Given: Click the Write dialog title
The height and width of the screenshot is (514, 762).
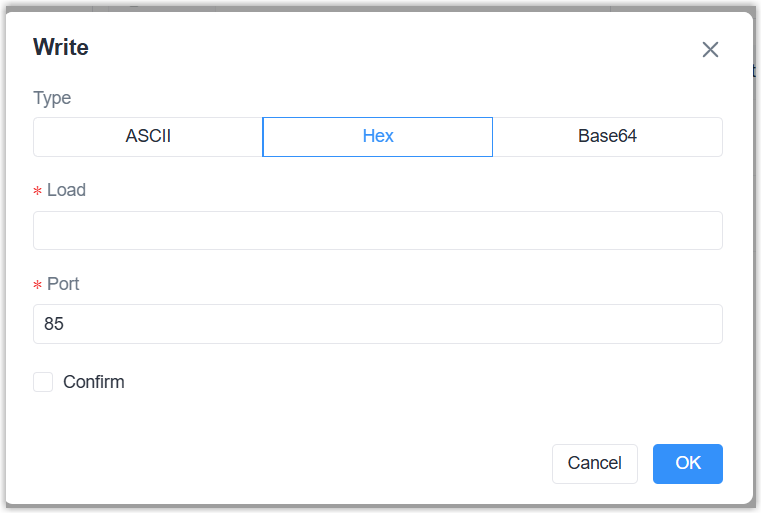Looking at the screenshot, I should coord(61,47).
